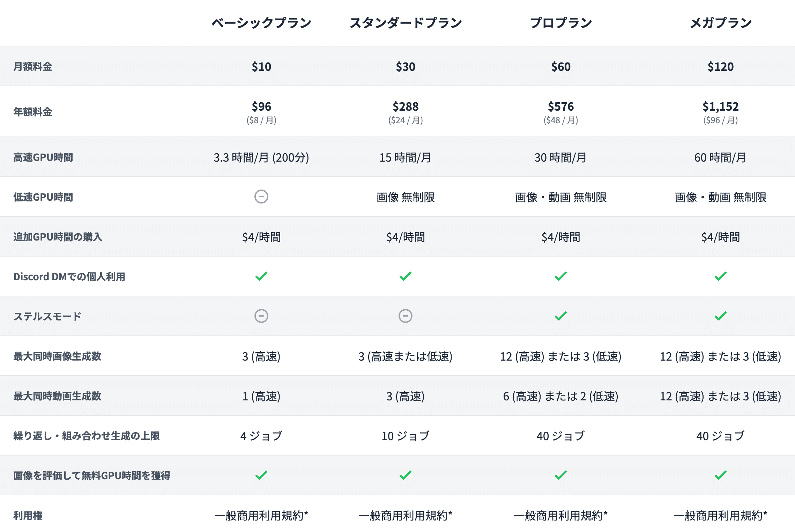Screen dimensions: 795x532
Task: Click Basic plan free GPU rating checkmark
Action: 261,475
